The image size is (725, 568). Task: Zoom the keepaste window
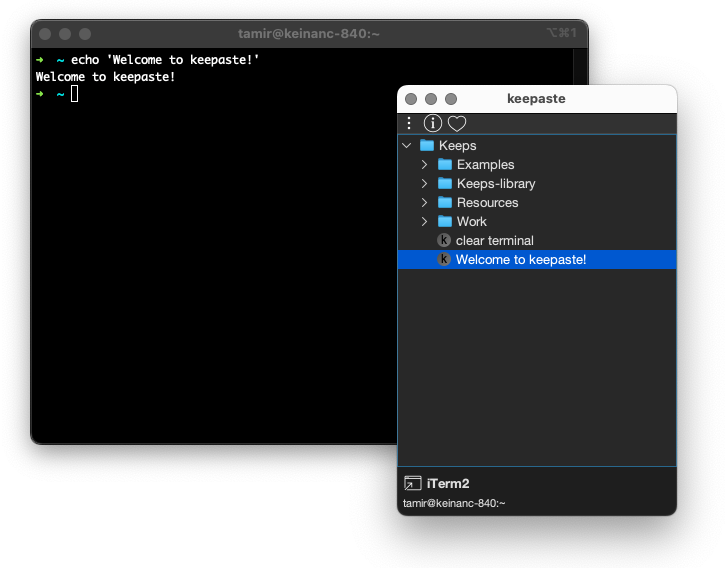click(451, 99)
